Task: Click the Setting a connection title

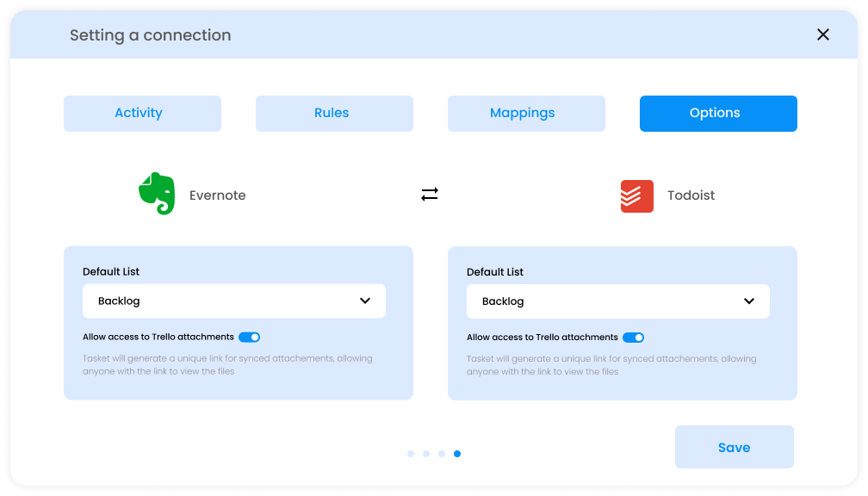Action: (x=151, y=34)
